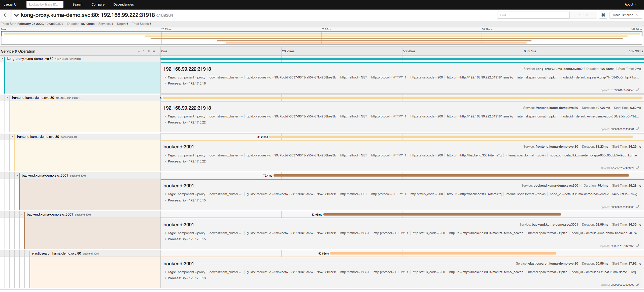The height and width of the screenshot is (292, 644).
Task: Expand the backend.kuma-demo.svc:3001 tree item
Action: 17,176
